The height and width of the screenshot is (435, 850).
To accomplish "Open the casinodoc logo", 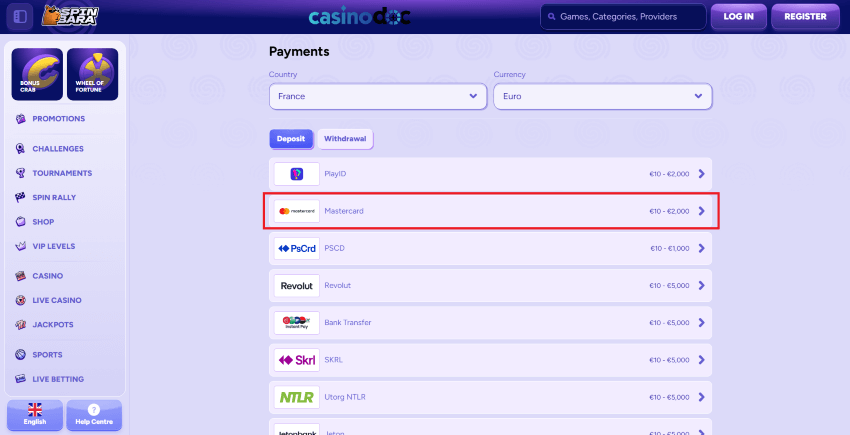I will (359, 16).
